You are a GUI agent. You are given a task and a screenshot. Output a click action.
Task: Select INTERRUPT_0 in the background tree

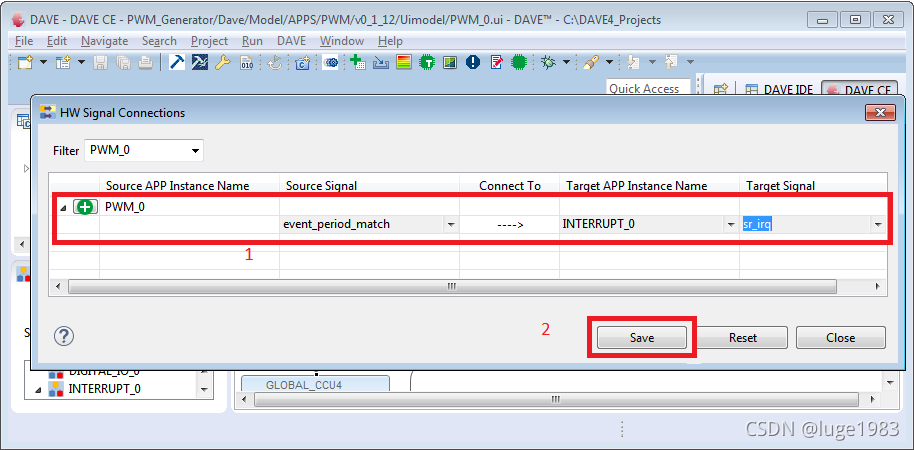104,389
